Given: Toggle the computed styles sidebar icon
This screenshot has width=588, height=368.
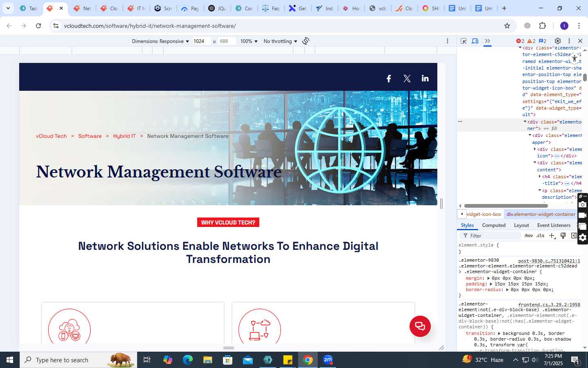Looking at the screenshot, I should tap(574, 236).
